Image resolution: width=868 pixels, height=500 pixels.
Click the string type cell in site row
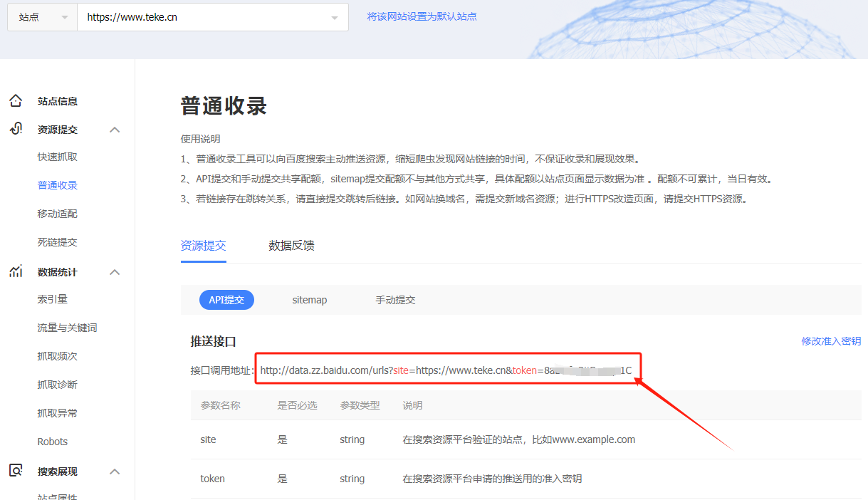(x=352, y=439)
